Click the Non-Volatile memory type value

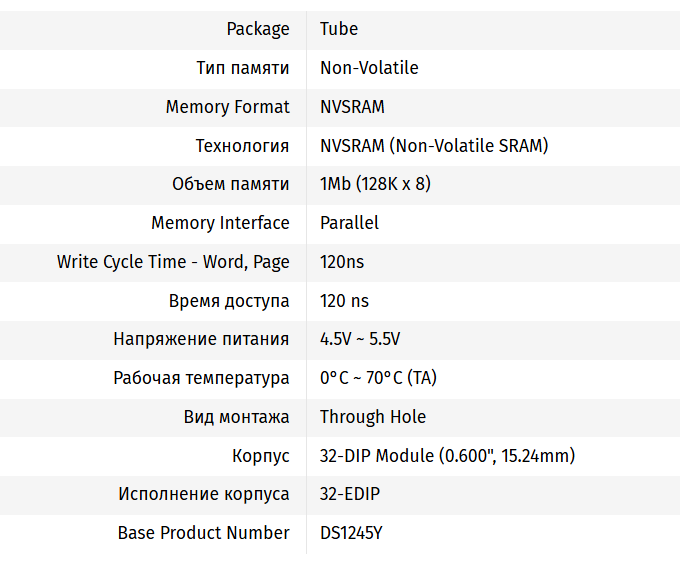pos(369,68)
